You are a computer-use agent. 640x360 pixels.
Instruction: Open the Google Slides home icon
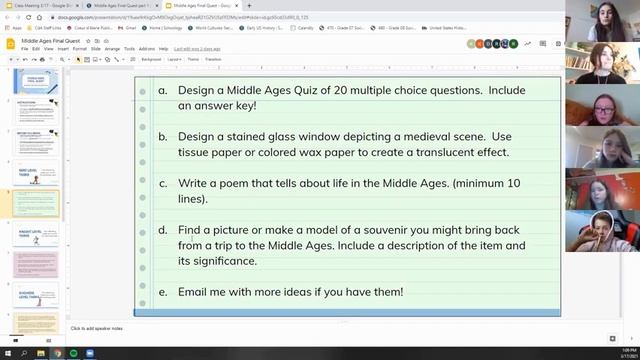11,44
